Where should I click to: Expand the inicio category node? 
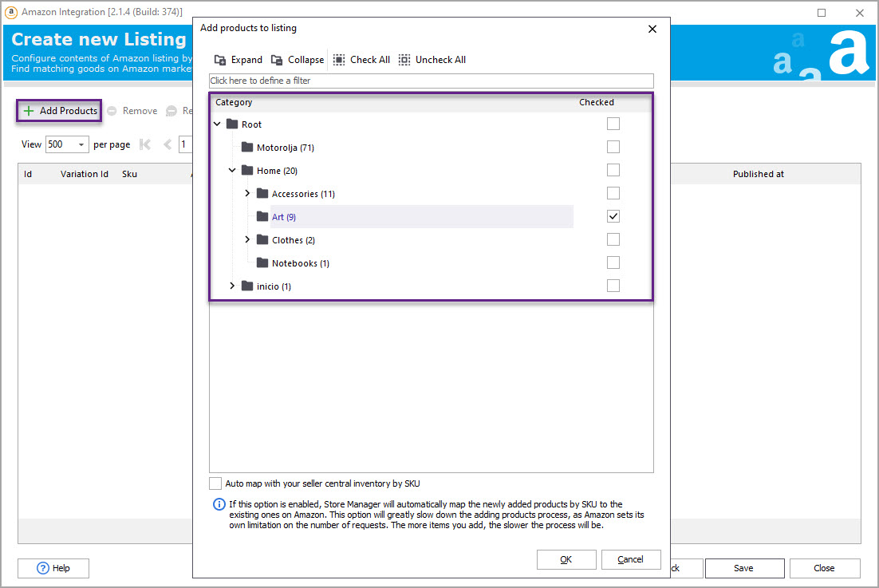tap(232, 286)
